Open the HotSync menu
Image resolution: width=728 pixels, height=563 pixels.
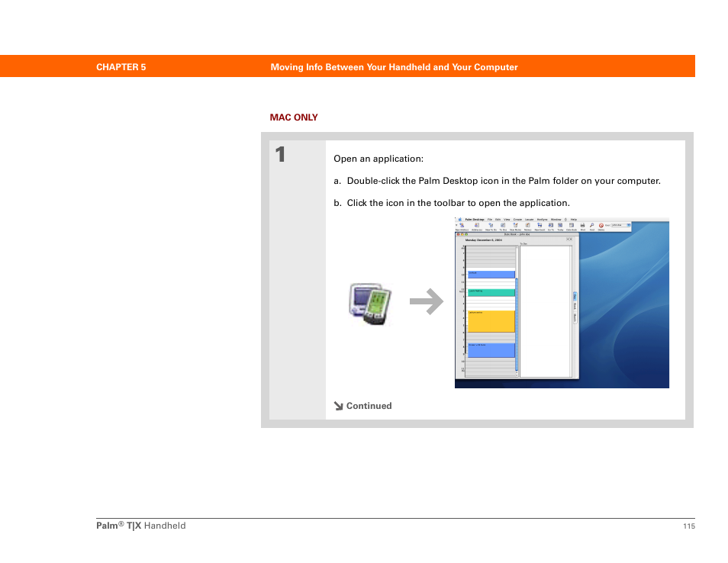pyautogui.click(x=543, y=220)
